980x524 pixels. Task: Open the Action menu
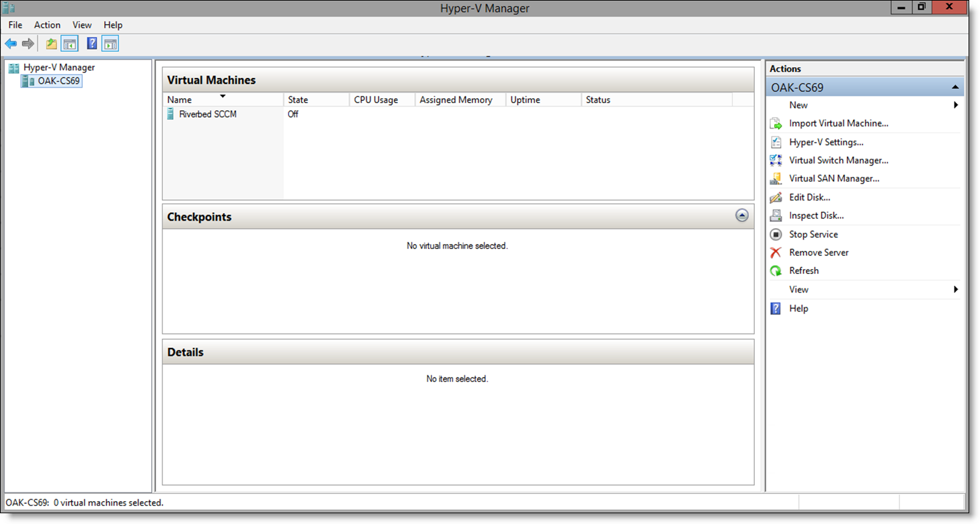[47, 25]
